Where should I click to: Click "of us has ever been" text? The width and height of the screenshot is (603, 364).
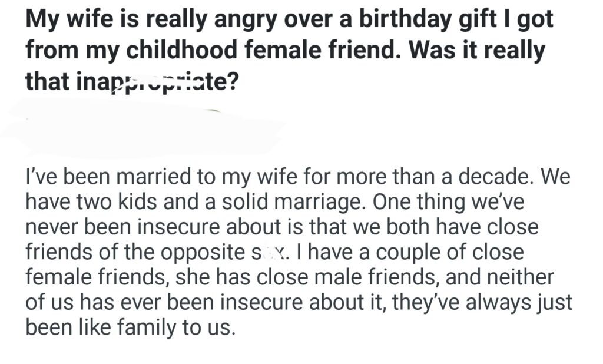(x=118, y=303)
